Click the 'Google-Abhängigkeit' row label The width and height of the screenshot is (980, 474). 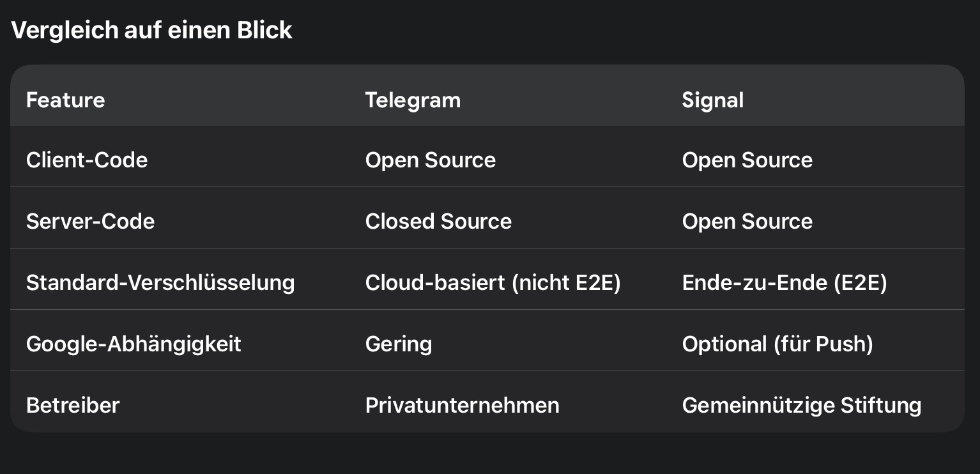(x=134, y=344)
